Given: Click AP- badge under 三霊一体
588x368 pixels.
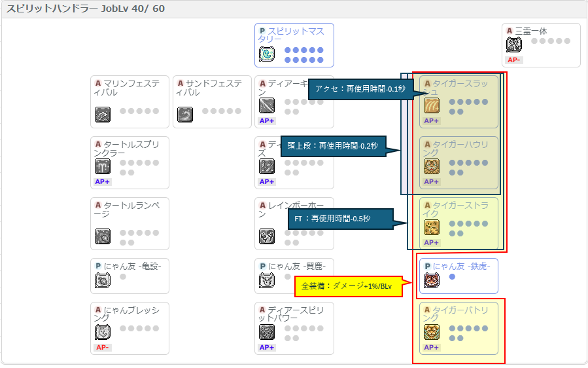Looking at the screenshot, I should [513, 60].
